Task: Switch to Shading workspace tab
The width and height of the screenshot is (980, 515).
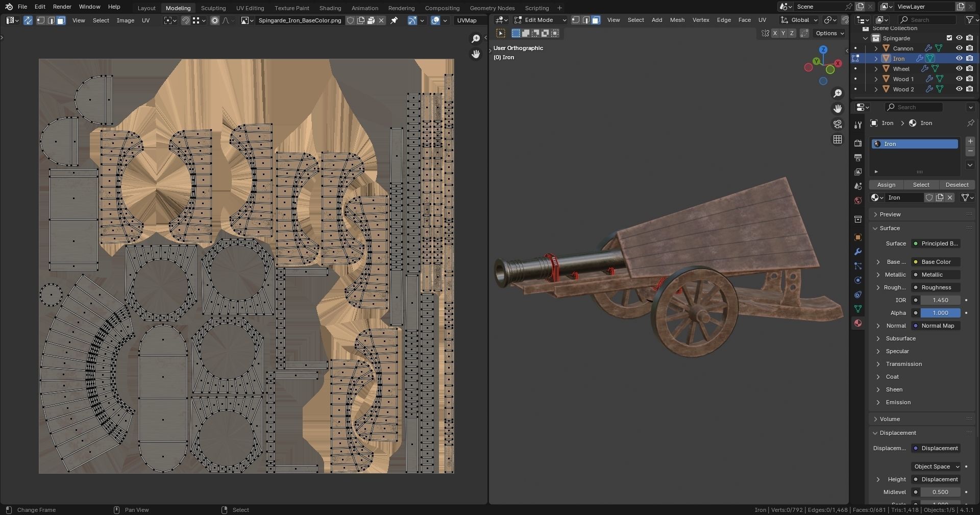Action: [330, 8]
